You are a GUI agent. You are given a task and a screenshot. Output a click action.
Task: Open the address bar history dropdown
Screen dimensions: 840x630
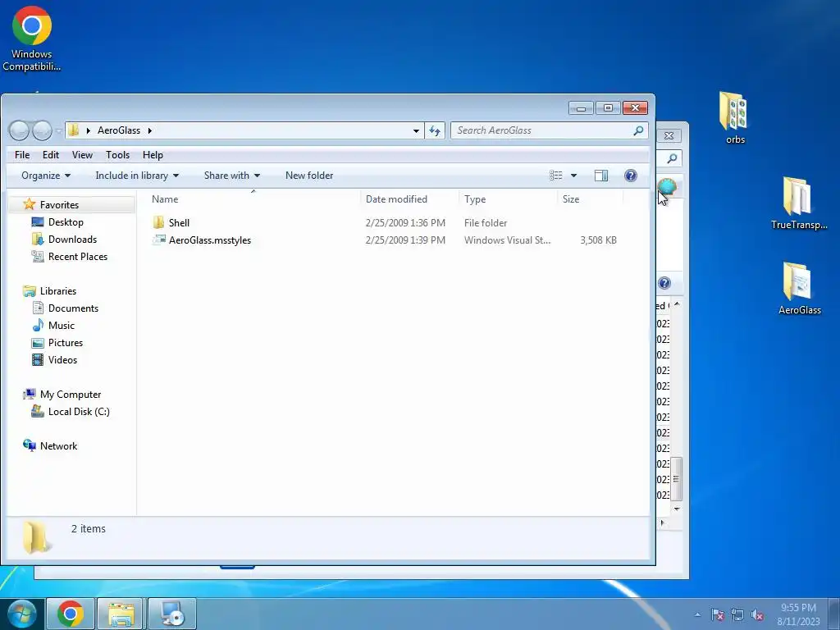416,130
